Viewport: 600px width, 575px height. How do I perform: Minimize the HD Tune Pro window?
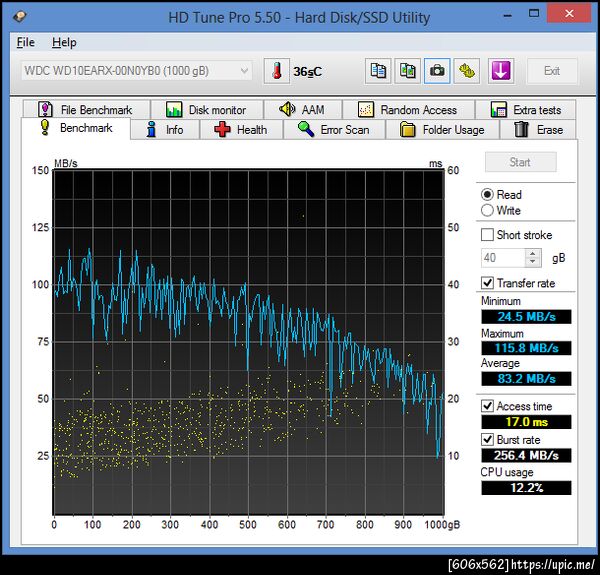507,16
